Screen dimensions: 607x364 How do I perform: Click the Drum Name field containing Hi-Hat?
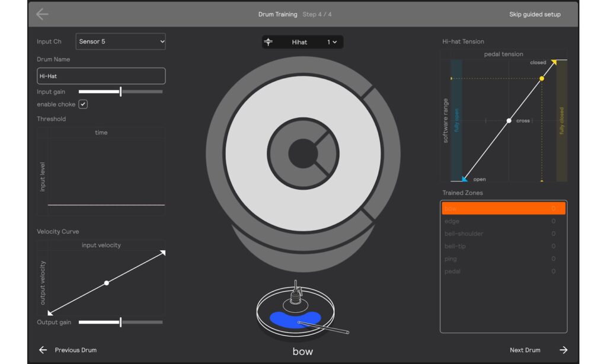[x=101, y=76]
